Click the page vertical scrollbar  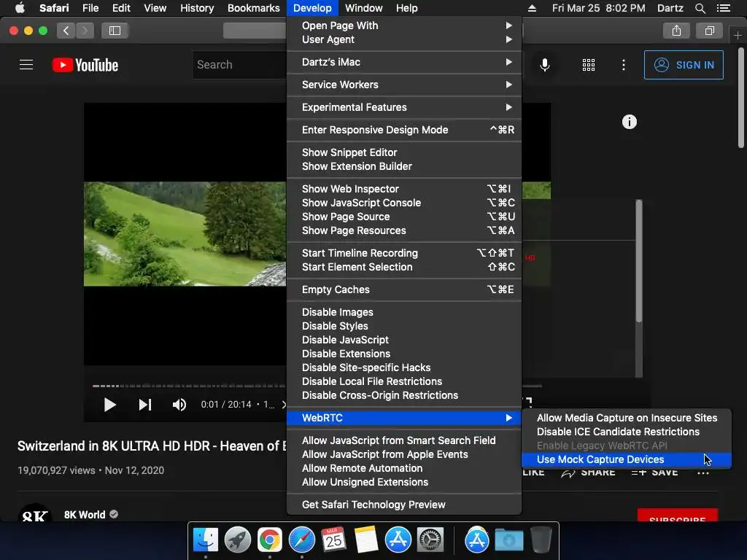coord(741,98)
